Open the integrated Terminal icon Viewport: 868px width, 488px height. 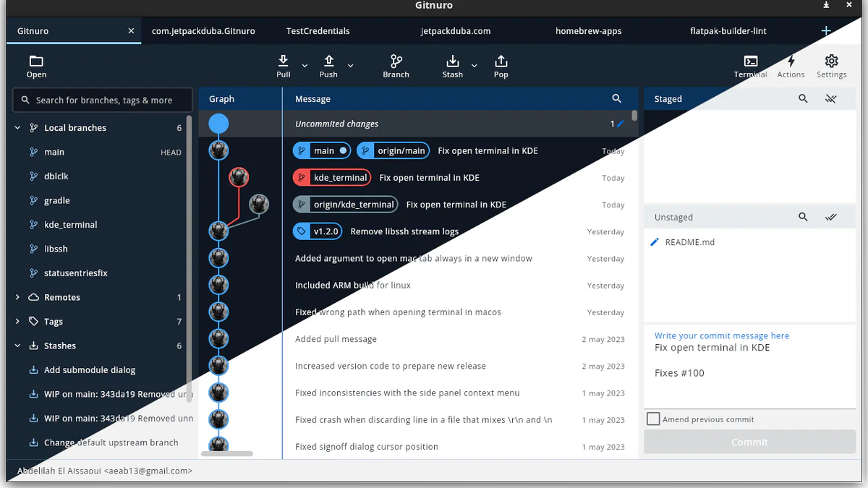tap(750, 61)
